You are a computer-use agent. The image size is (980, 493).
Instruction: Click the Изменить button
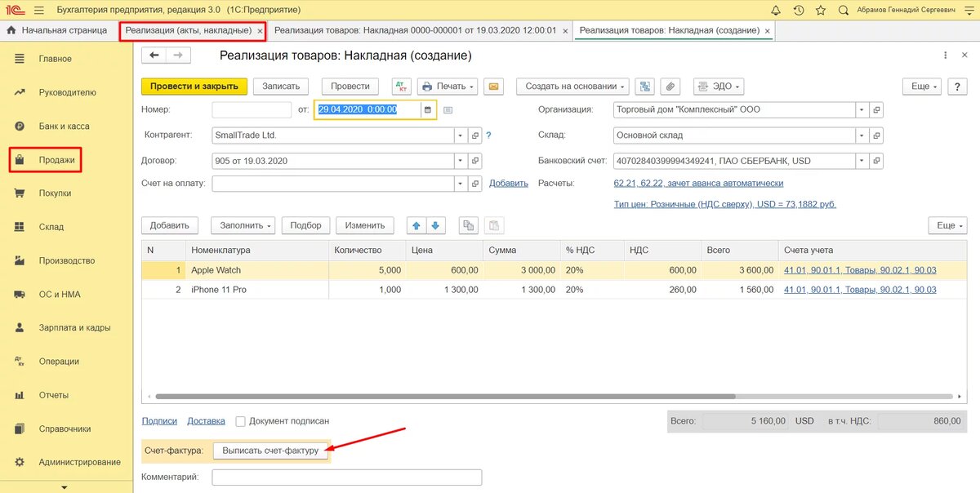pos(364,225)
